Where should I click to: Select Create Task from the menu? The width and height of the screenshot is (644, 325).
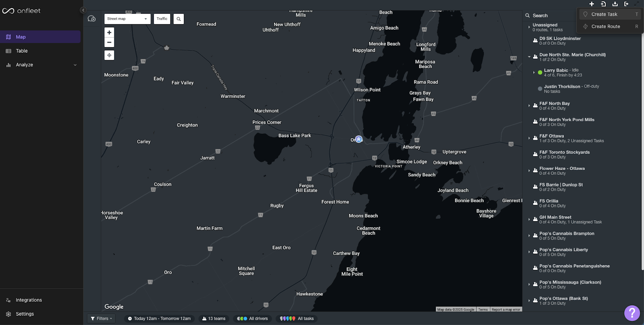pyautogui.click(x=604, y=14)
